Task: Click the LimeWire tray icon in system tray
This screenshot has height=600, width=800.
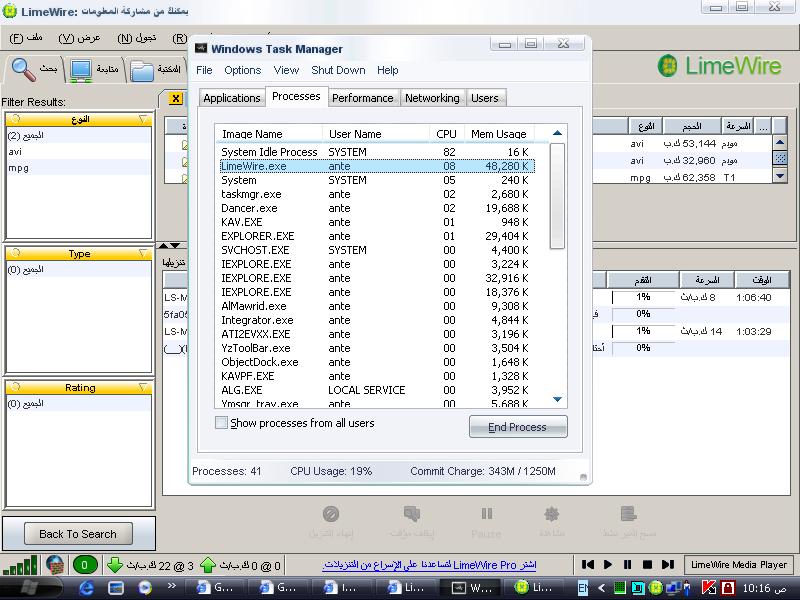Action: tap(656, 588)
